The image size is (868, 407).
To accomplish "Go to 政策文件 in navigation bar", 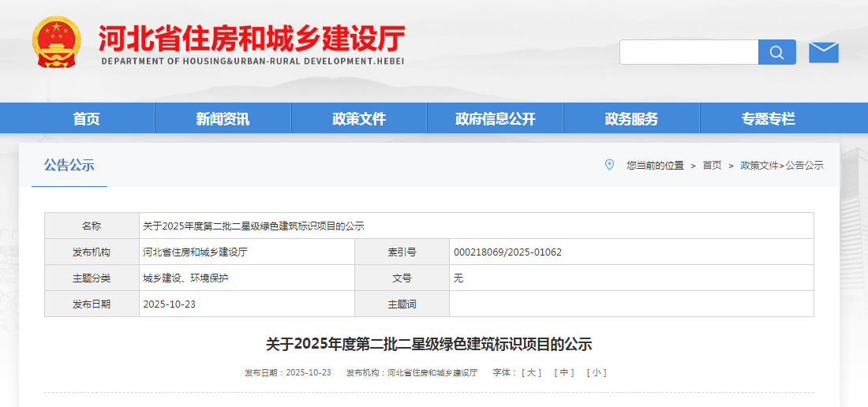I will (359, 118).
